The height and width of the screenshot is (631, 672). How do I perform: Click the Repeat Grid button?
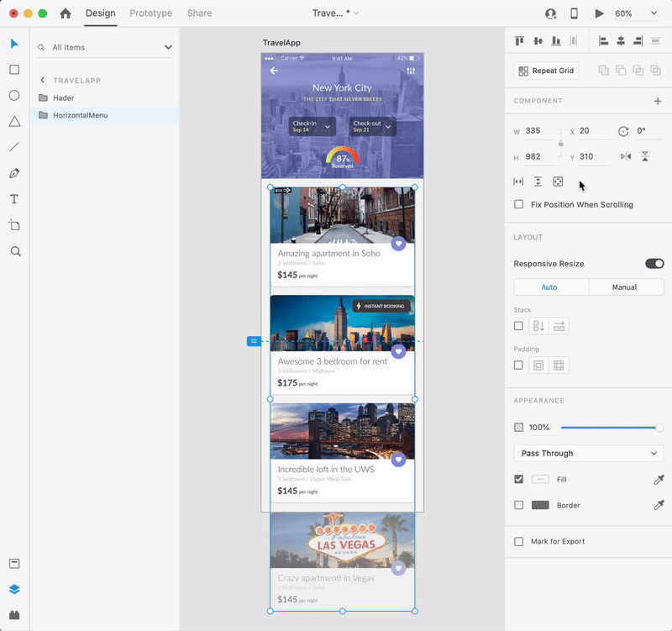point(547,71)
